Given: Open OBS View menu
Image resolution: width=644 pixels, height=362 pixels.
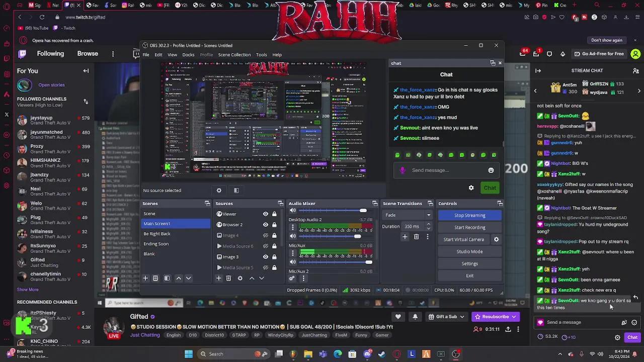Looking at the screenshot, I should [x=172, y=55].
